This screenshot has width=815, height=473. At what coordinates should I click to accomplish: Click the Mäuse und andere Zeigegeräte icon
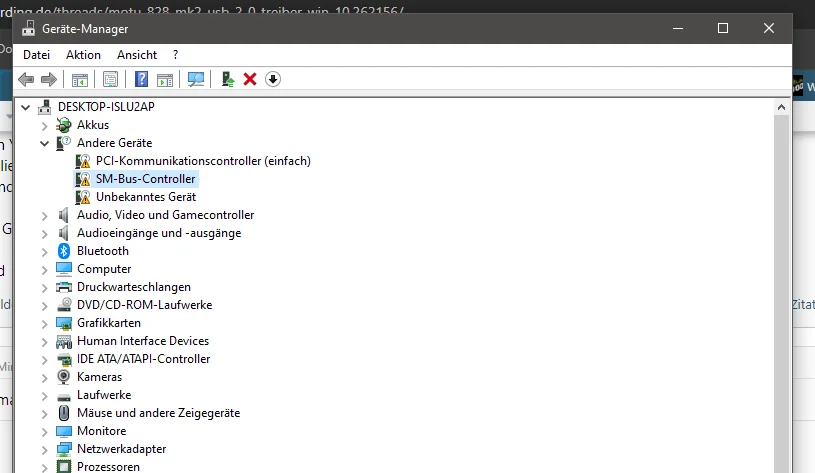click(64, 413)
